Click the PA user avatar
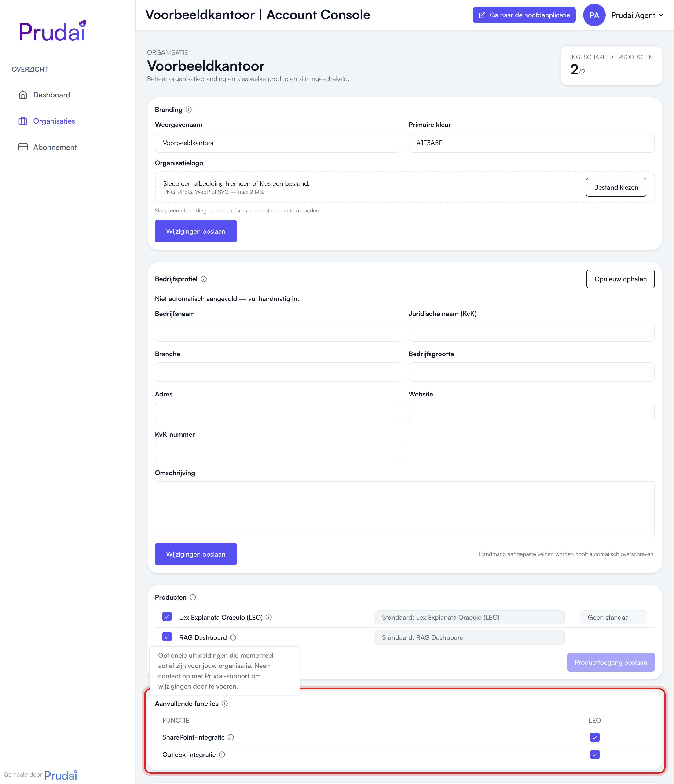Image resolution: width=674 pixels, height=784 pixels. [594, 15]
